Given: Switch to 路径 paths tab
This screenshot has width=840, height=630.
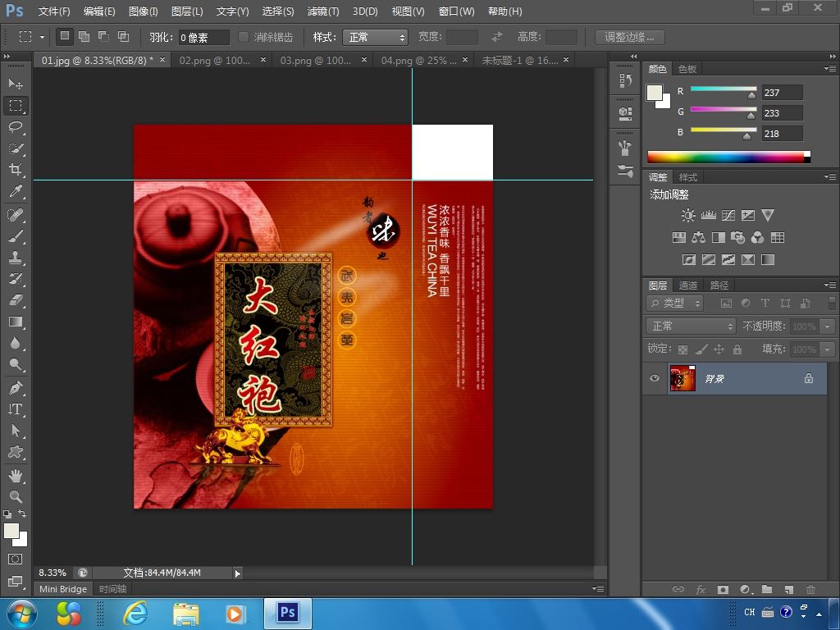Looking at the screenshot, I should pos(719,285).
